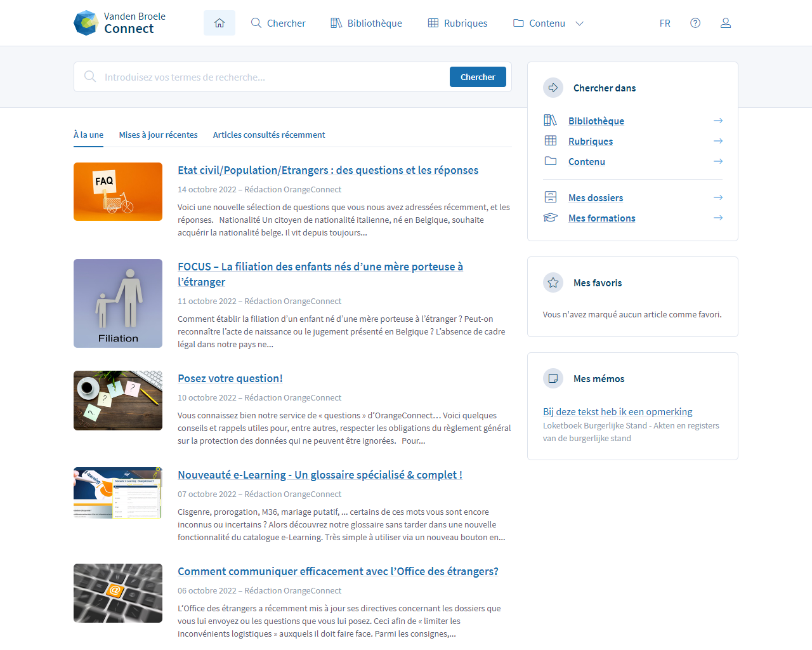The height and width of the screenshot is (650, 812).
Task: Click the Mes favoris star icon
Action: click(x=553, y=282)
